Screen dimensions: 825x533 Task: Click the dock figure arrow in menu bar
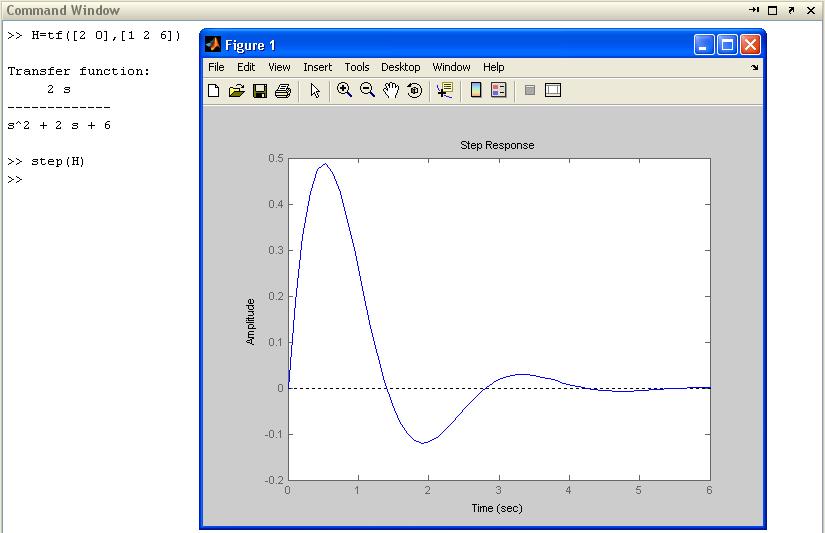755,68
